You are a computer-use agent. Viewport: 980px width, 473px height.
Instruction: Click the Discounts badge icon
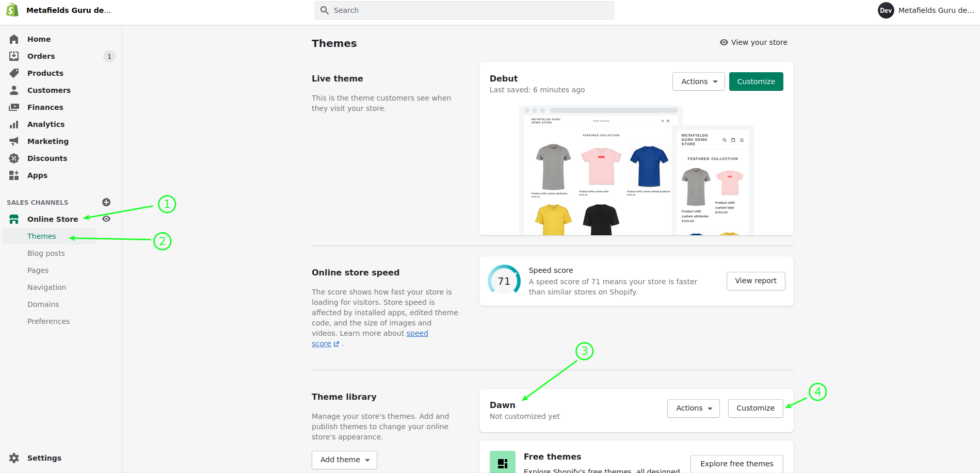point(14,158)
